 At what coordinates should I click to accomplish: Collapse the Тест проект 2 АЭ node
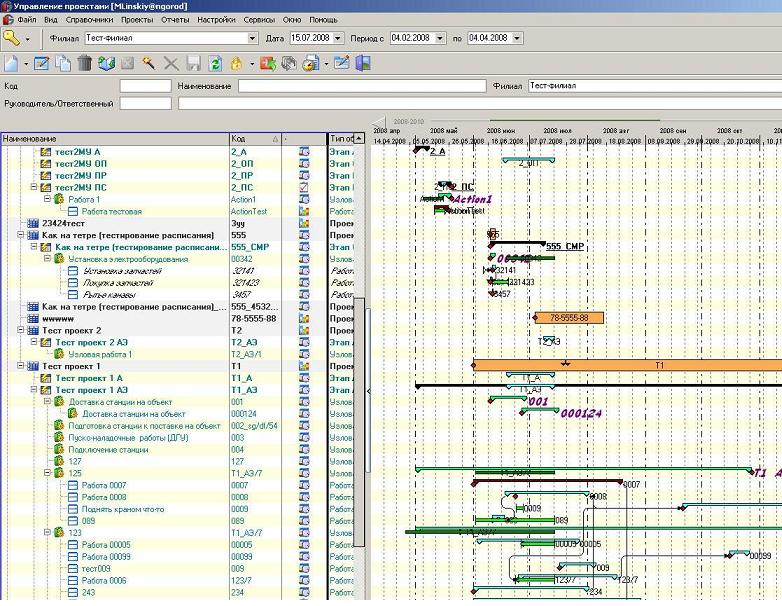coord(34,342)
